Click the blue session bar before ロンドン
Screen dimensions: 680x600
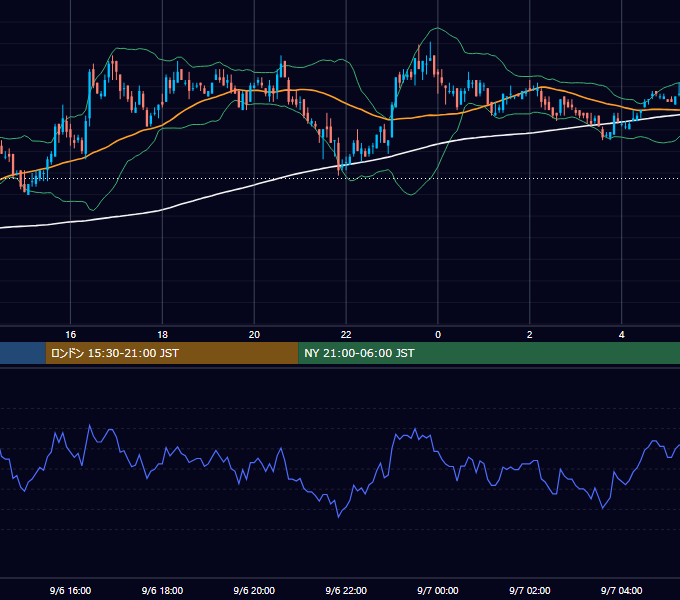pyautogui.click(x=23, y=353)
